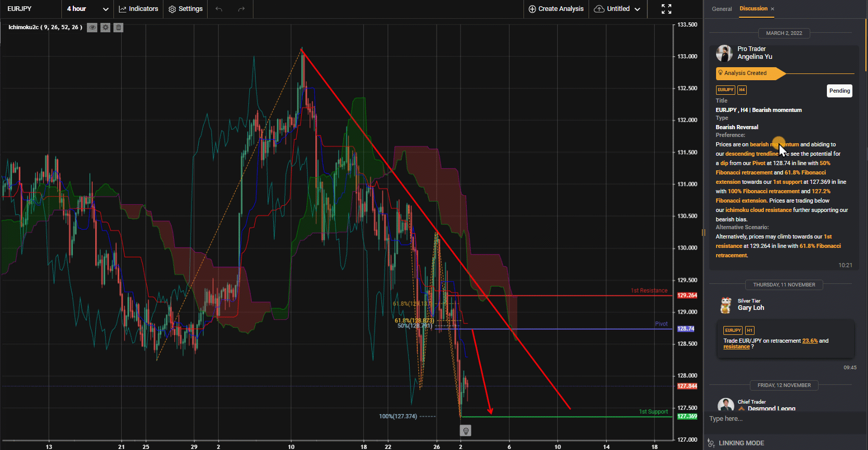Screen dimensions: 868x450
Task: Click the Pending status button
Action: (839, 91)
